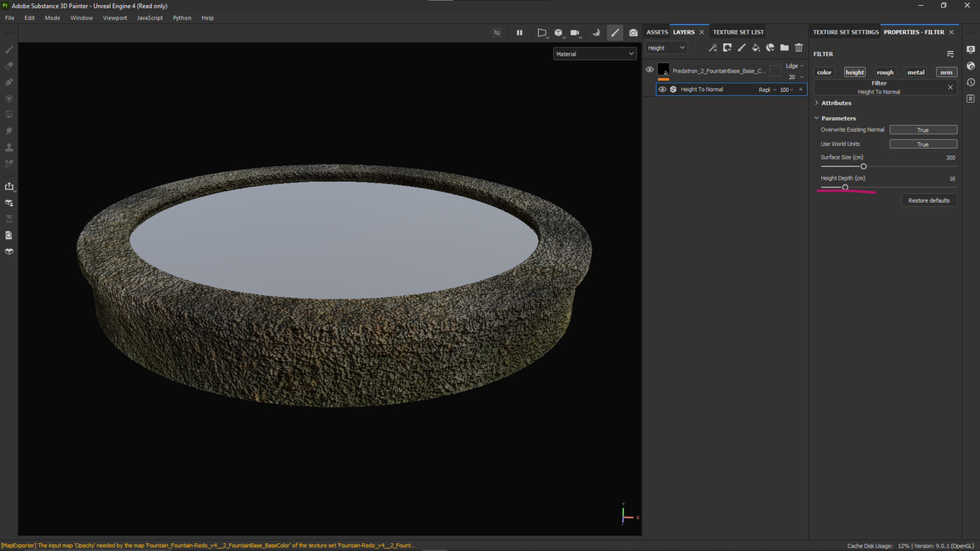Image resolution: width=980 pixels, height=551 pixels.
Task: Select the Eraser tool
Action: (x=9, y=66)
